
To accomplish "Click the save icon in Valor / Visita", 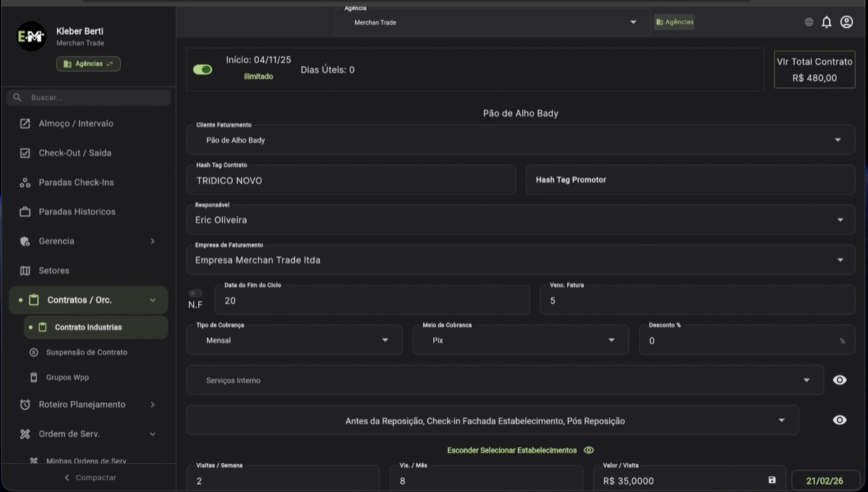I will 772,480.
